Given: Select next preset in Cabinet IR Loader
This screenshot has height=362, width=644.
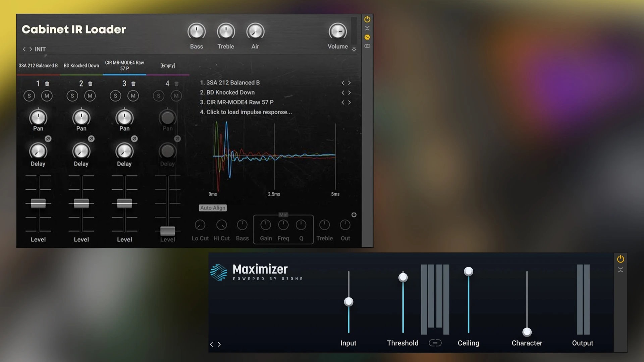Looking at the screenshot, I should (x=31, y=49).
